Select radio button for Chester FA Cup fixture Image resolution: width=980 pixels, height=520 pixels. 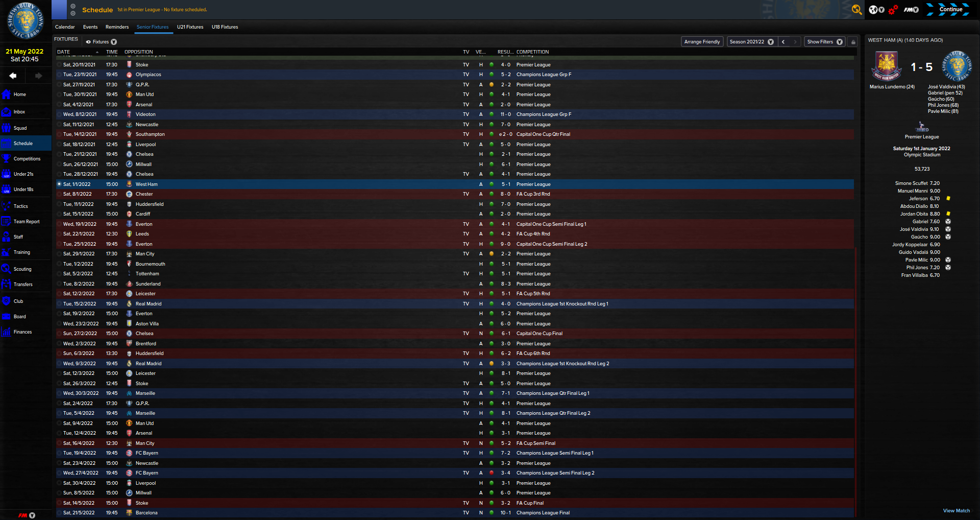59,194
